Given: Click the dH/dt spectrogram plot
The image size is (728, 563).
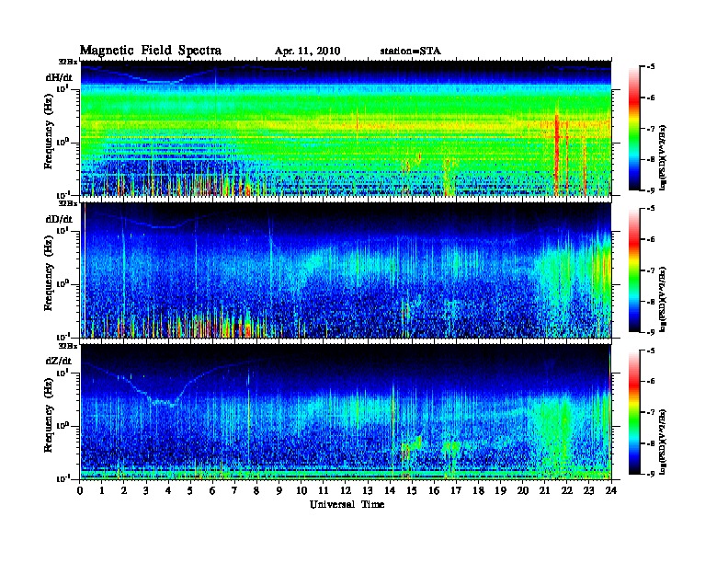Looking at the screenshot, I should [346, 128].
